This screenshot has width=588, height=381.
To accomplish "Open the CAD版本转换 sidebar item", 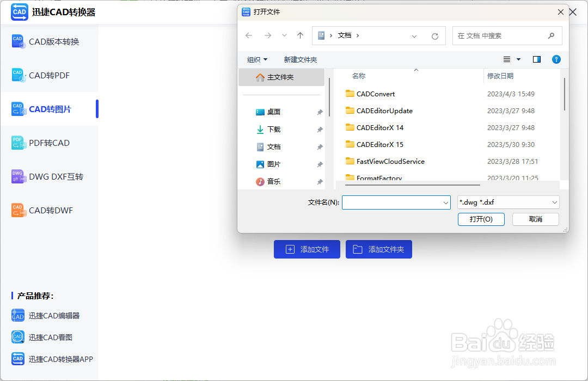I will (x=50, y=41).
